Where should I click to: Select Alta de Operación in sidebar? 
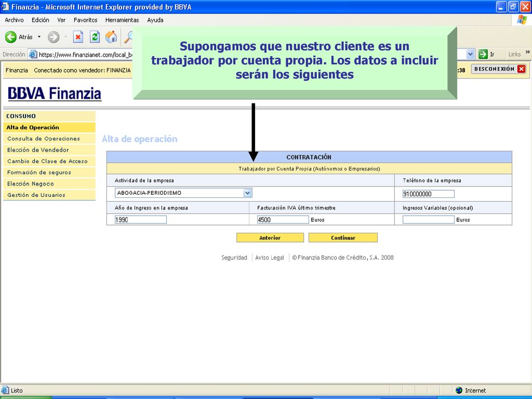[x=49, y=128]
